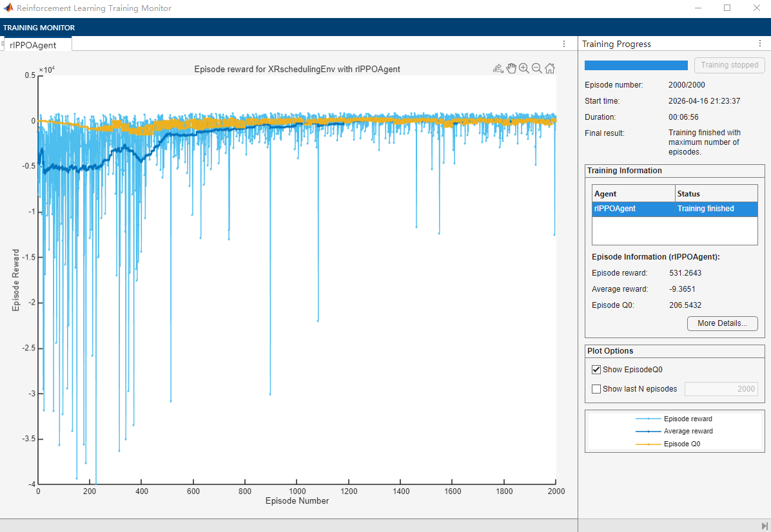
Task: Click the Training stopped button
Action: [x=729, y=65]
